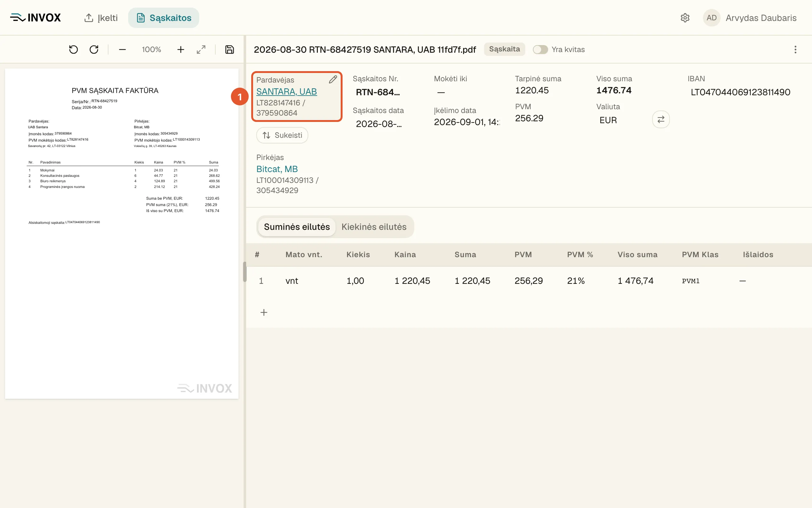Click the Išlaidos dash cell
812x508 pixels.
point(742,281)
